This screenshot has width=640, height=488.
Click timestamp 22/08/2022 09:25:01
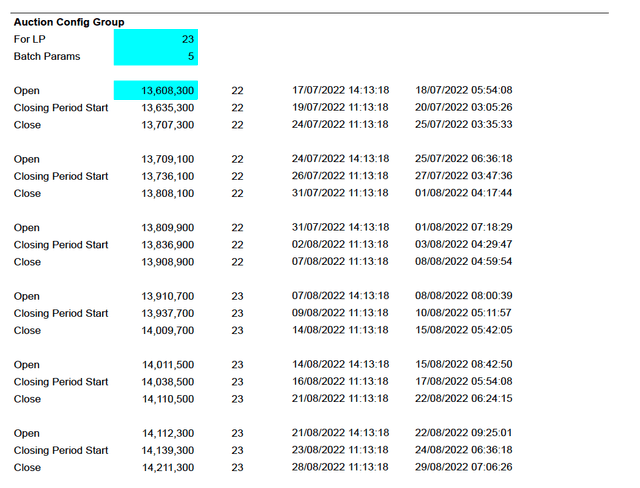click(464, 433)
